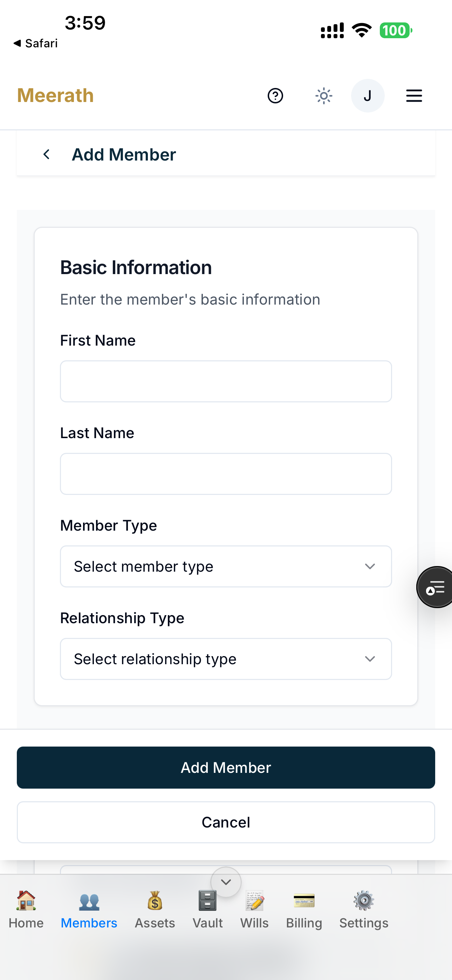This screenshot has height=980, width=452.
Task: Open the Settings gear tab
Action: click(x=364, y=910)
